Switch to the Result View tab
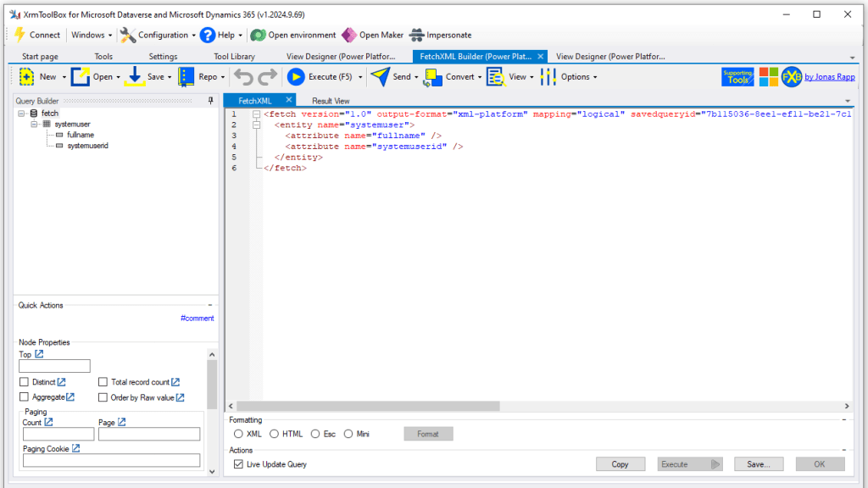The height and width of the screenshot is (488, 868). tap(330, 101)
